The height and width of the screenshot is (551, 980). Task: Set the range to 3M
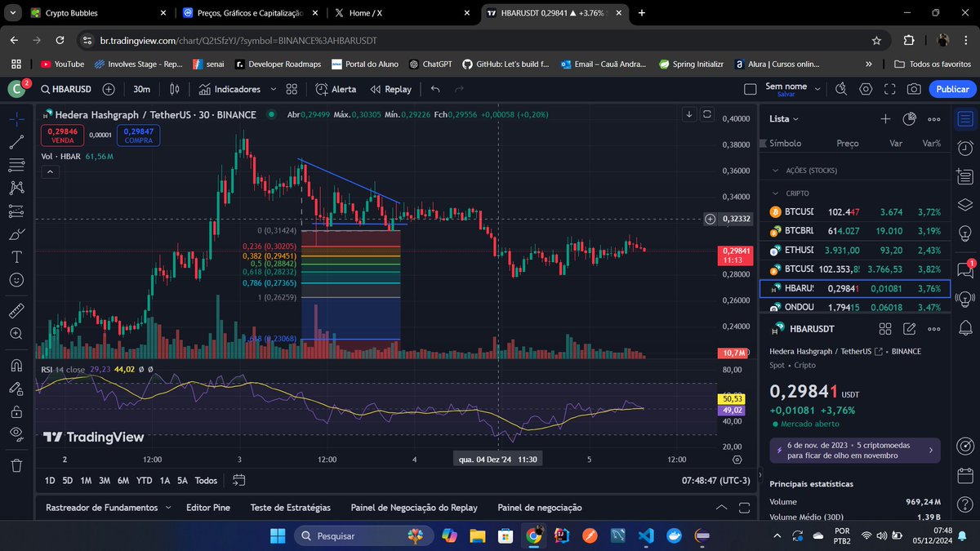(x=105, y=481)
